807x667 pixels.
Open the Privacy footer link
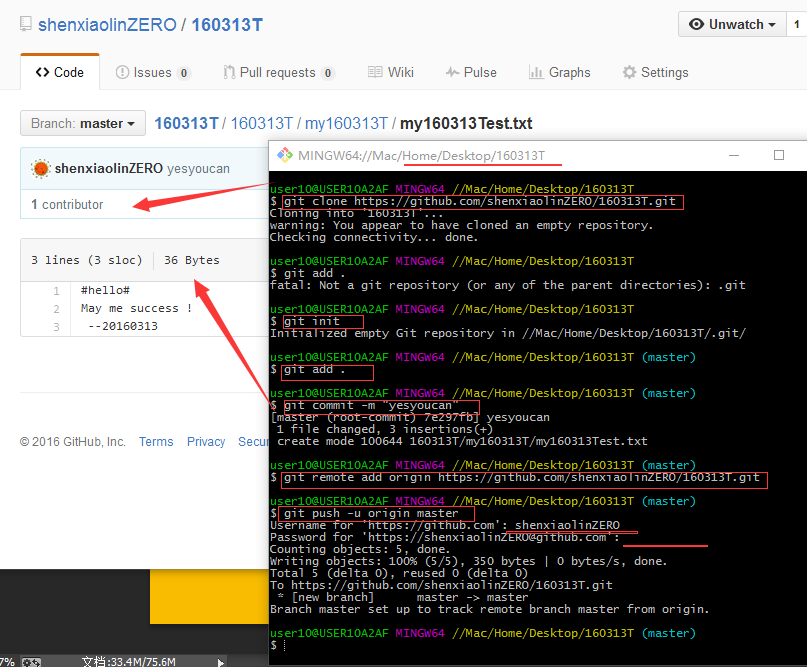pyautogui.click(x=206, y=442)
